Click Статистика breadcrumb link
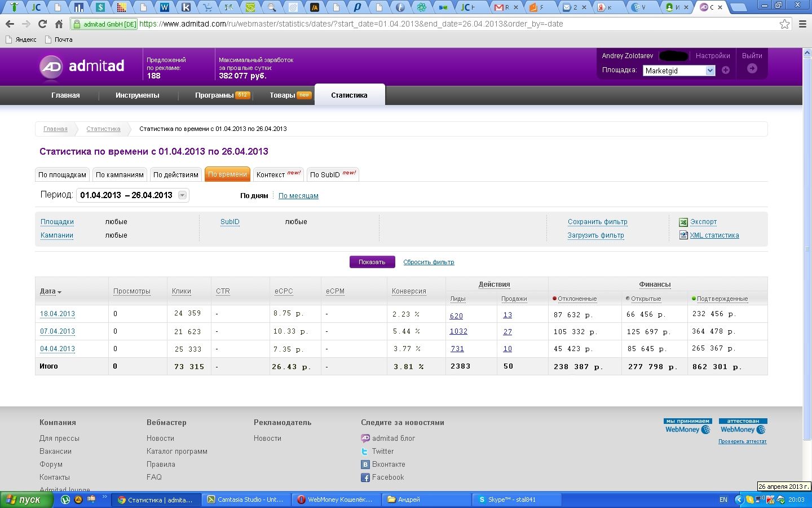Screen dimensions: 812x508 point(103,129)
